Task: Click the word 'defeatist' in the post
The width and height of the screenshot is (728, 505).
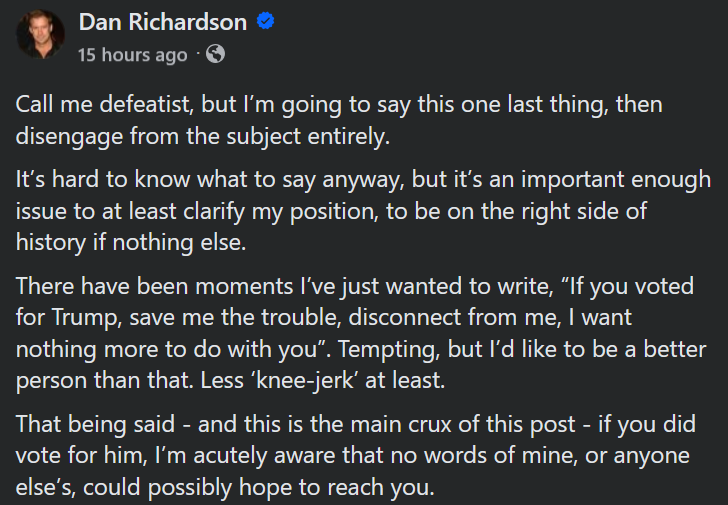Action: tap(147, 104)
